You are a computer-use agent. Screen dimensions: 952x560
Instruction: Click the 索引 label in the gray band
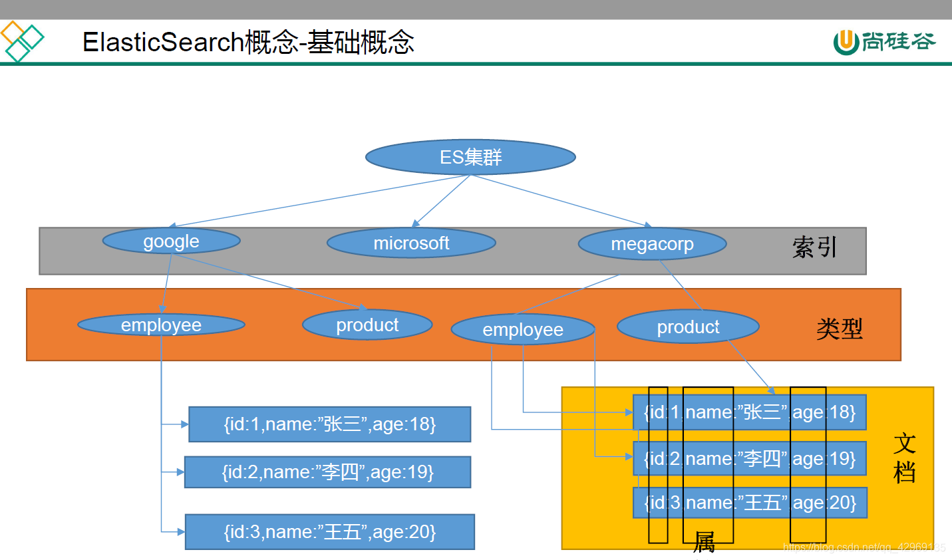(x=814, y=247)
